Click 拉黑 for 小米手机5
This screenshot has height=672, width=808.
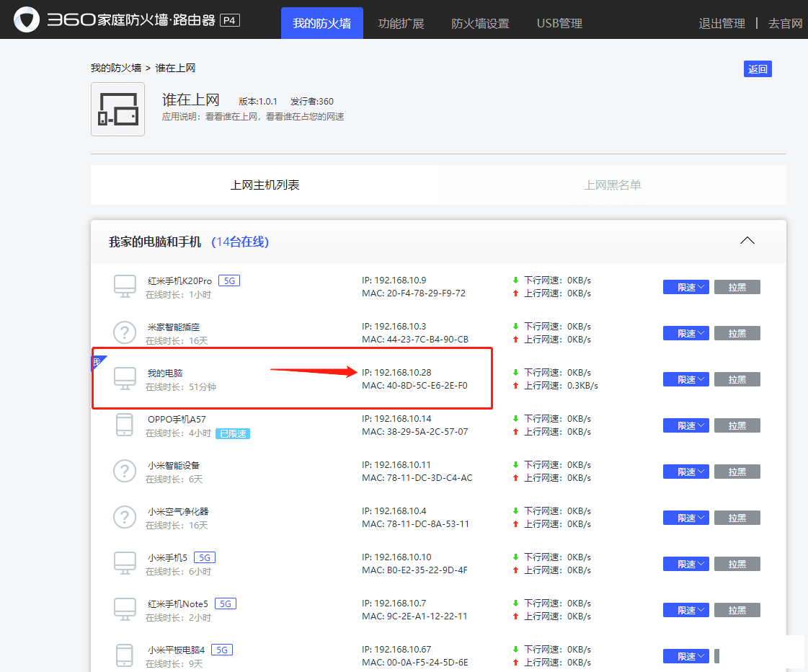[x=737, y=565]
